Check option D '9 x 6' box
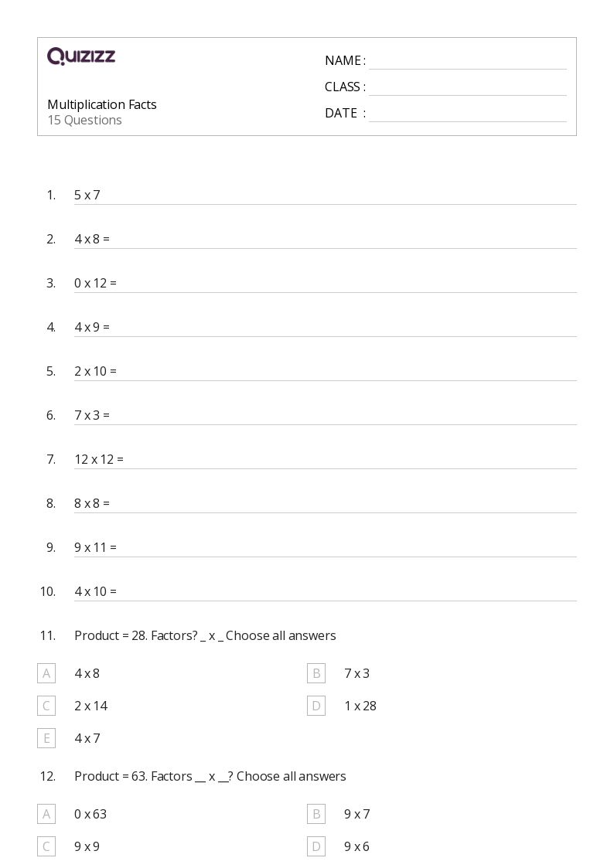 click(316, 846)
